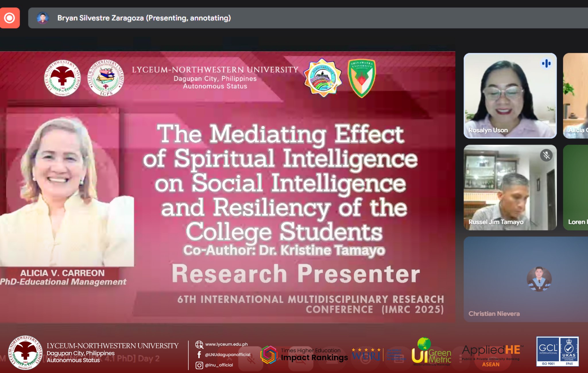The width and height of the screenshot is (588, 373).
Task: Click the speaking indicator on Rosalyn Uson's tile
Action: point(546,63)
